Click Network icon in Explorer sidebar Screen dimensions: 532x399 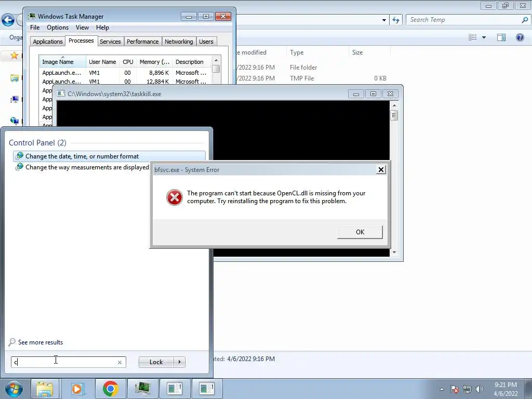tap(14, 121)
